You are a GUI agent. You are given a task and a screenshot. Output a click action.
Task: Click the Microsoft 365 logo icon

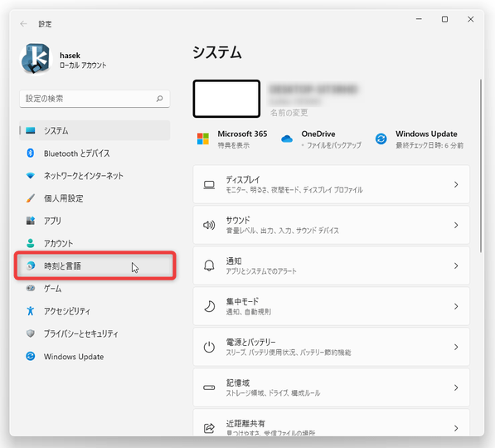click(x=203, y=139)
